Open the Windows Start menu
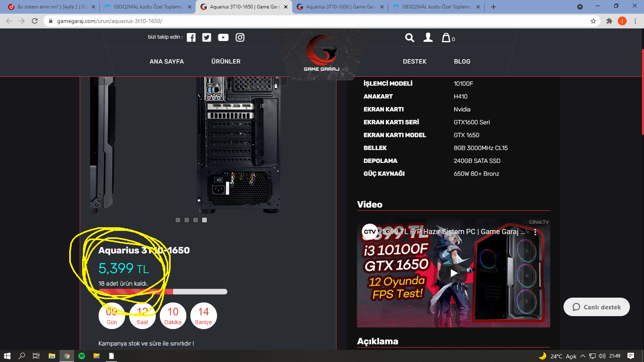The height and width of the screenshot is (362, 644). [7, 356]
